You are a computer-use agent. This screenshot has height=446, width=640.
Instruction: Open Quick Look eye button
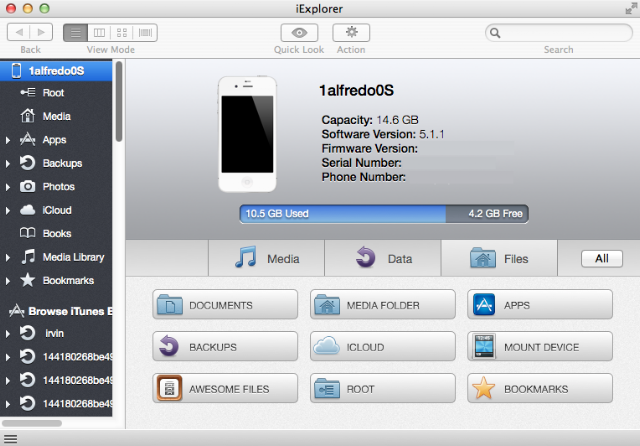pyautogui.click(x=299, y=33)
